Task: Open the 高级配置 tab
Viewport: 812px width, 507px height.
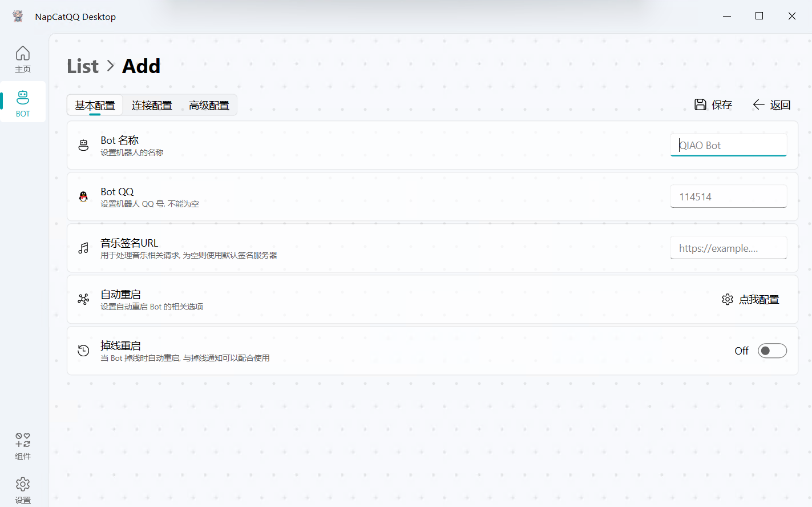Action: point(208,105)
